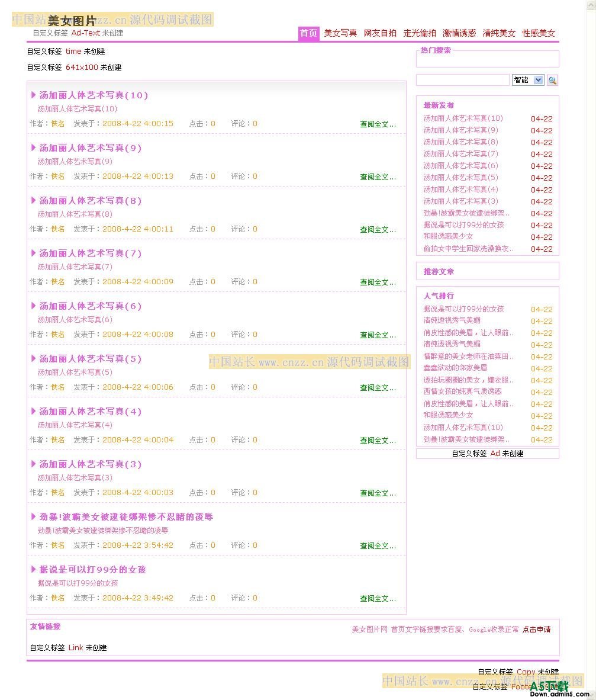
Task: Click 查阅全文 for article posted 4:00:09
Action: (378, 282)
